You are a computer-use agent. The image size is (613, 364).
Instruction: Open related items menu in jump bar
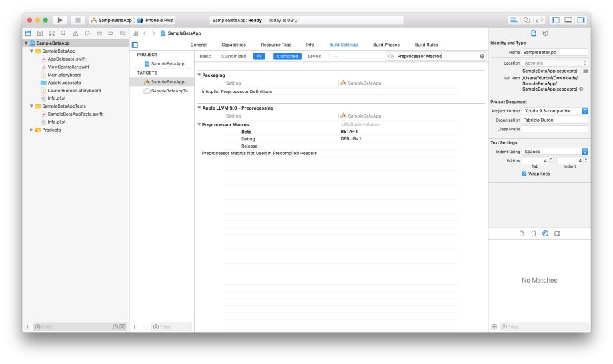click(x=135, y=33)
